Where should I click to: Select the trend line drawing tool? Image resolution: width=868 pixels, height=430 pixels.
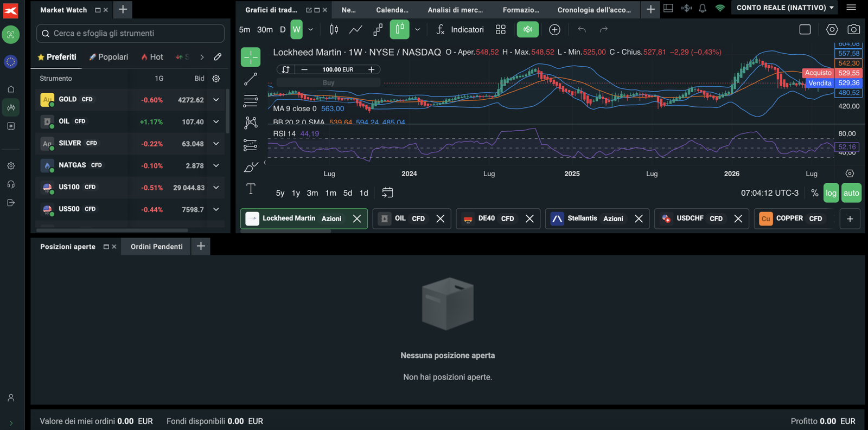[251, 79]
